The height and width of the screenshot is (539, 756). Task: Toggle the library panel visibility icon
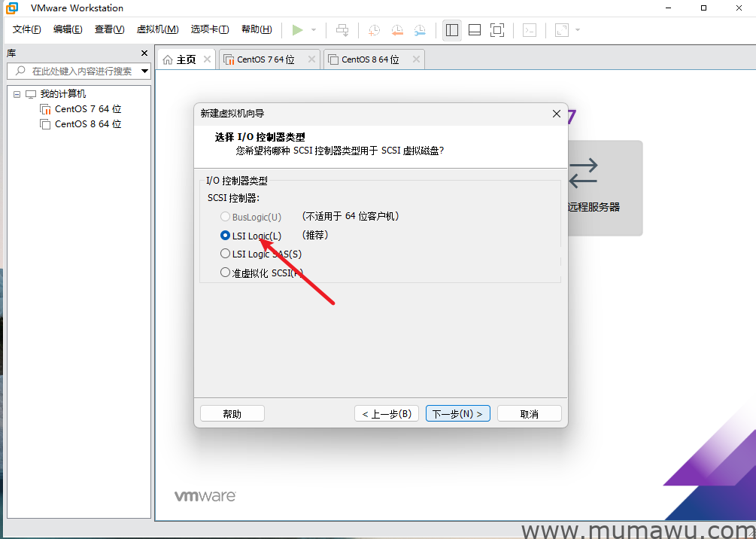pyautogui.click(x=451, y=30)
